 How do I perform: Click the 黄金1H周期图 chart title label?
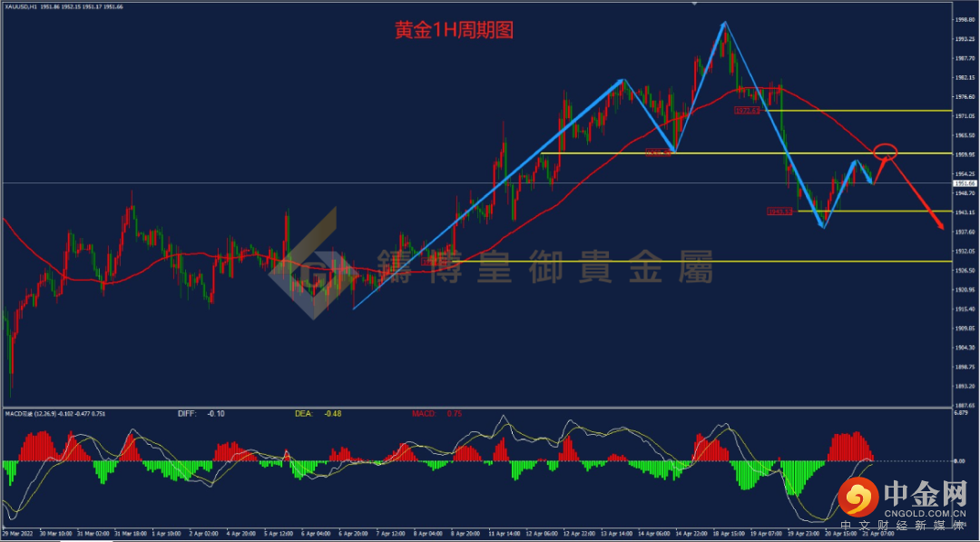(x=454, y=30)
